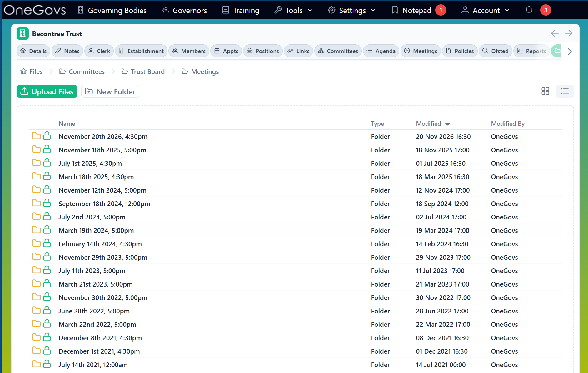The image size is (588, 373).
Task: Click folder icon for July 2nd 2024
Action: click(37, 216)
